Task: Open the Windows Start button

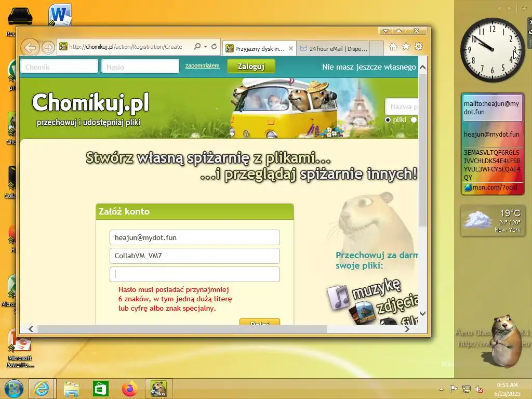Action: click(14, 389)
